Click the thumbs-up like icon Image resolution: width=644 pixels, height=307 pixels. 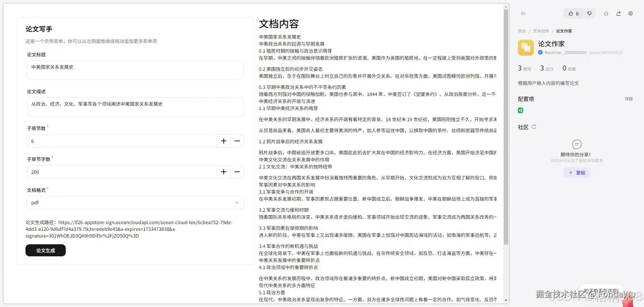(571, 13)
